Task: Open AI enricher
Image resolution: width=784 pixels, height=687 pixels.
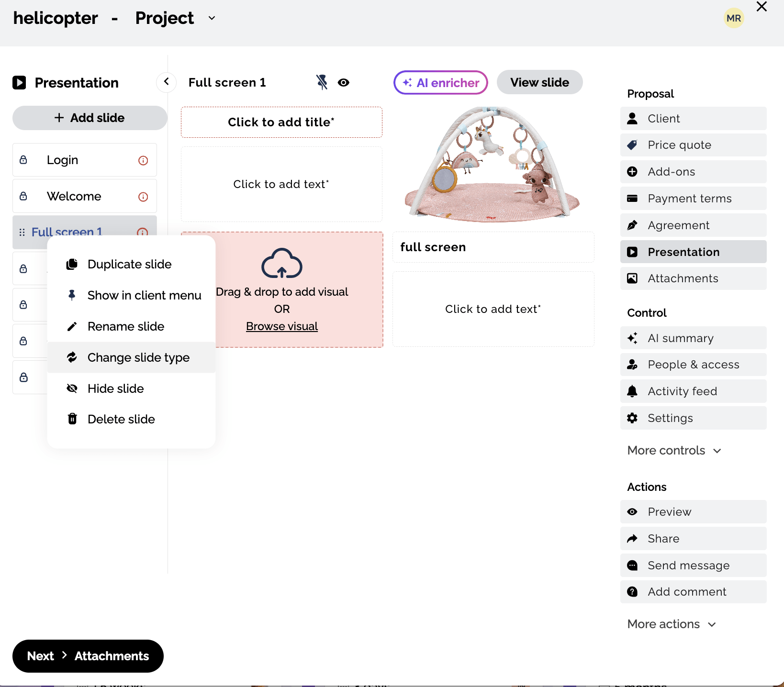Action: click(x=440, y=82)
